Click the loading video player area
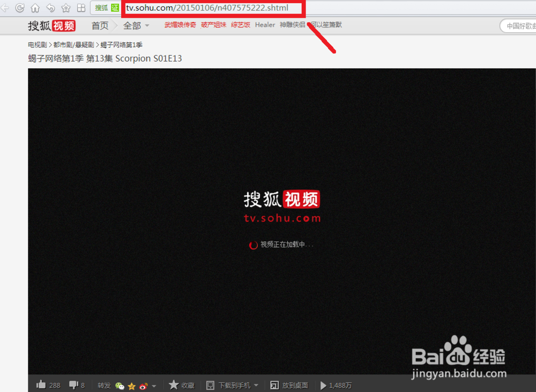 (x=282, y=221)
